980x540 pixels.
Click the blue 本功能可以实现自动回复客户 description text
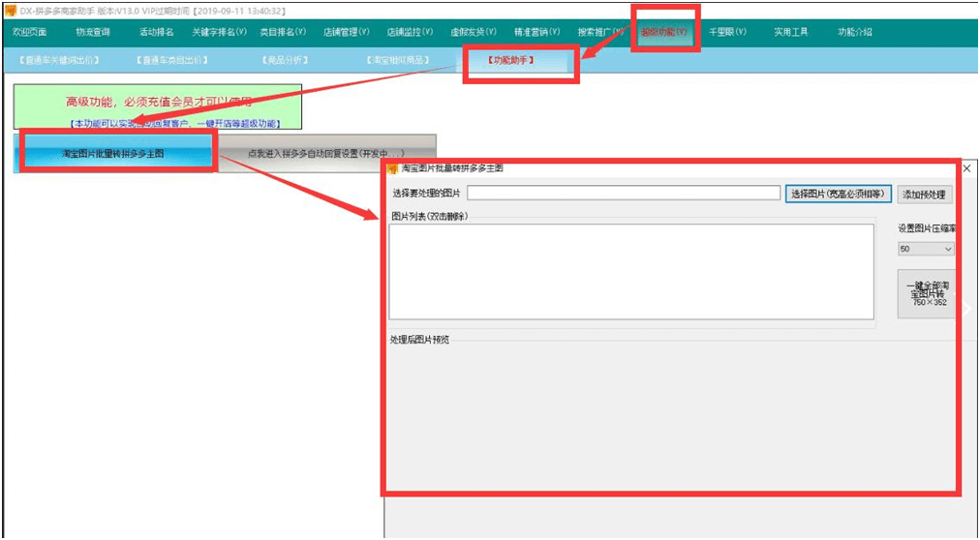175,124
